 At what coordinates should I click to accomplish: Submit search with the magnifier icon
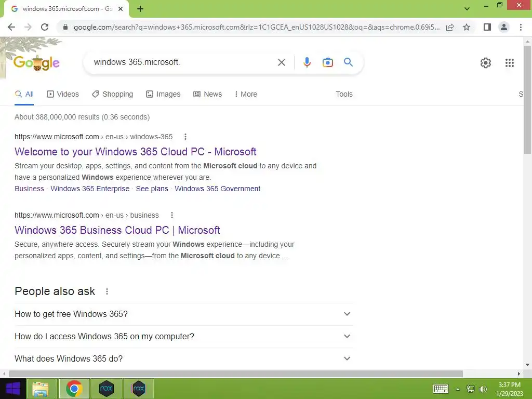348,62
